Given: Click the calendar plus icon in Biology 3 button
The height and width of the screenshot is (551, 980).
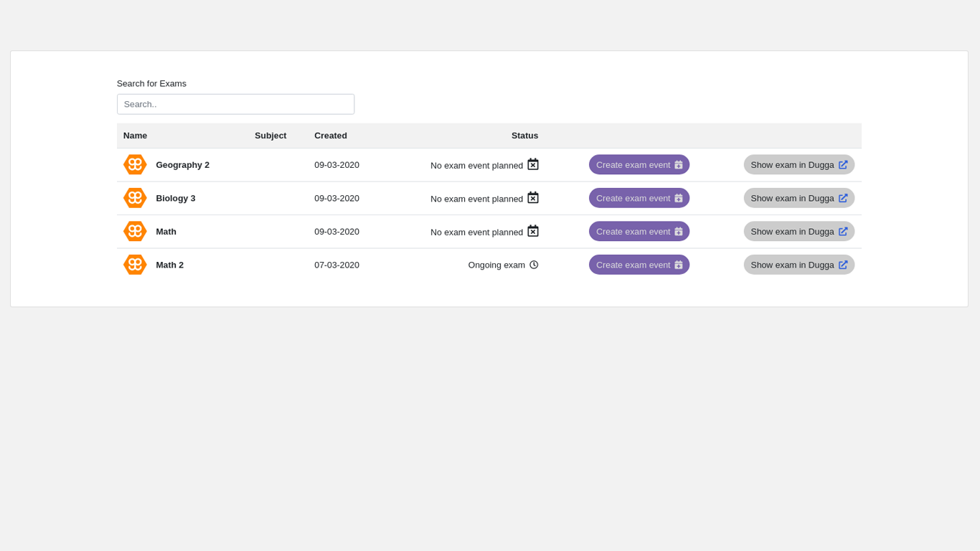Looking at the screenshot, I should point(679,198).
